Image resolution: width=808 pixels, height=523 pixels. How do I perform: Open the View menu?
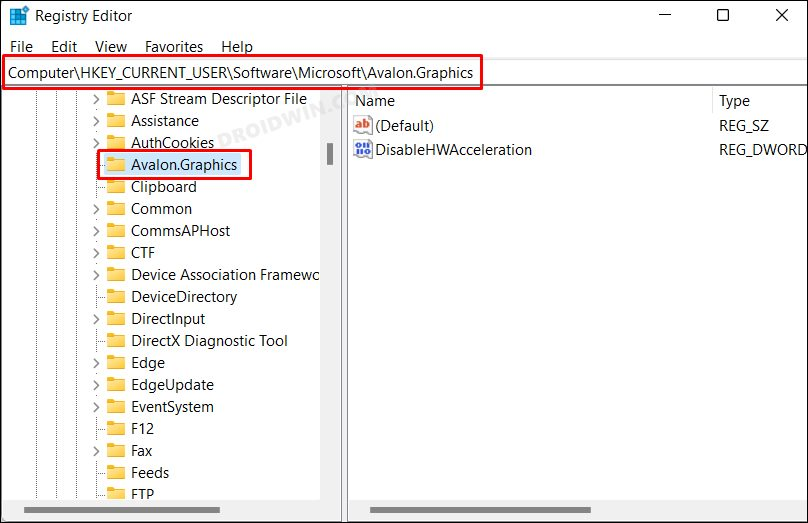[111, 47]
